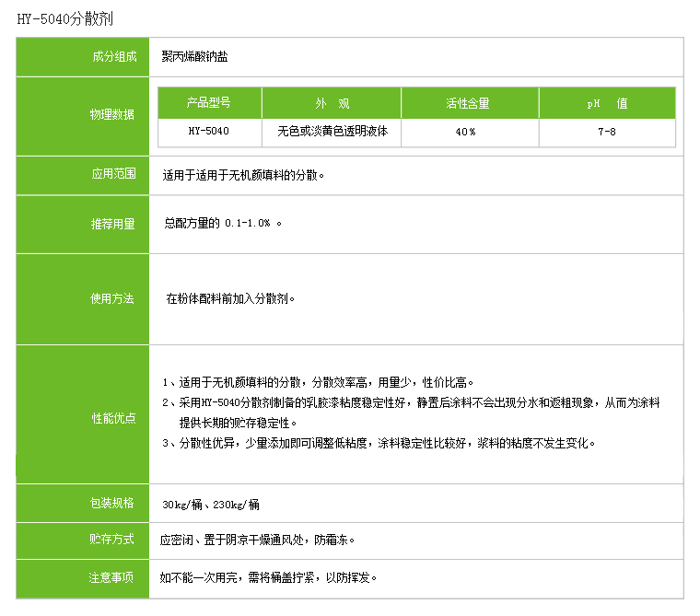Click the 7-8 pH value cell
Screen dimensions: 700x616
click(x=607, y=132)
